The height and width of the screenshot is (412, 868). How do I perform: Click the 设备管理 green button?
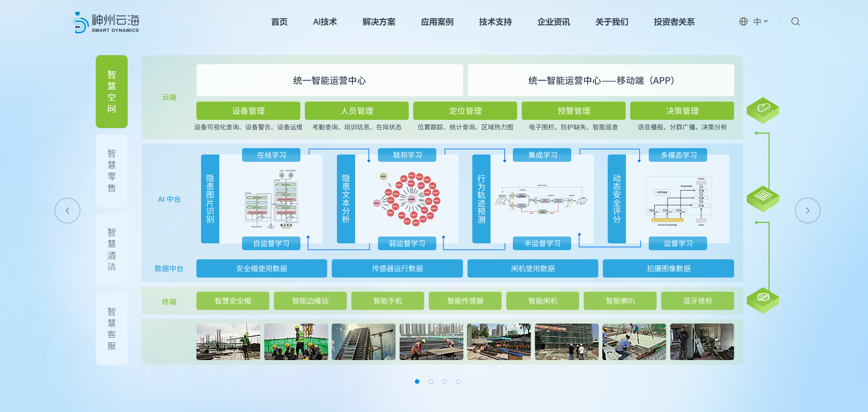coord(248,110)
